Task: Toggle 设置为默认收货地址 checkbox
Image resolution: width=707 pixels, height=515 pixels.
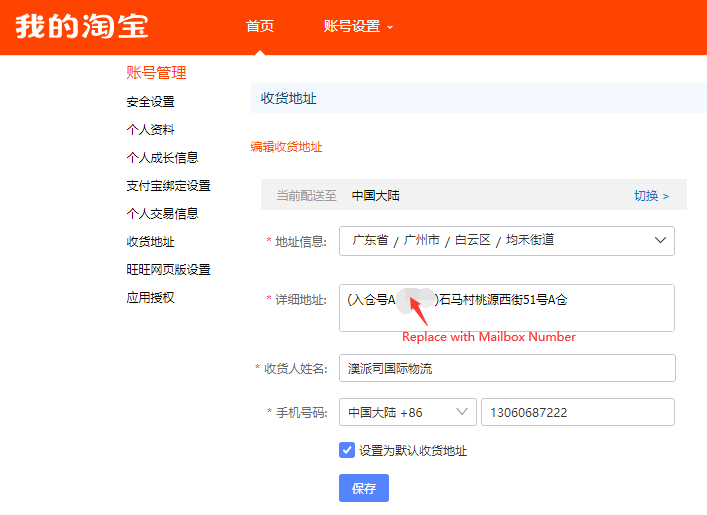Action: tap(347, 450)
